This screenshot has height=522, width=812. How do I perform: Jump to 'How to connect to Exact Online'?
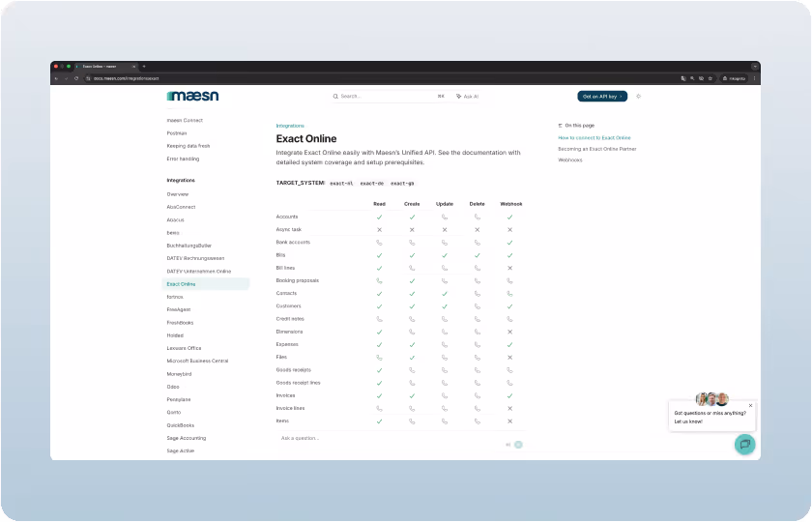coord(594,138)
